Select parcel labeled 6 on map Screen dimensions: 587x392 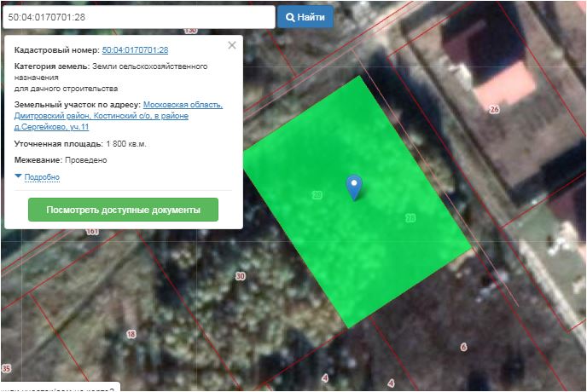click(x=463, y=347)
